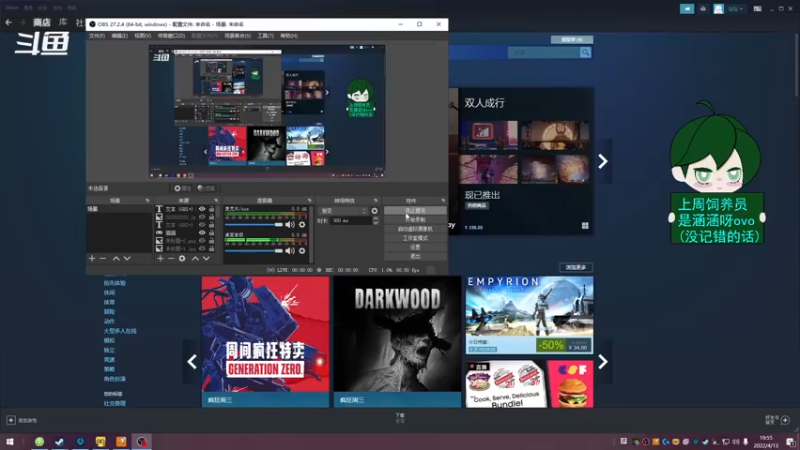Open the Windows notification center icon
The image size is (800, 450).
[x=790, y=441]
